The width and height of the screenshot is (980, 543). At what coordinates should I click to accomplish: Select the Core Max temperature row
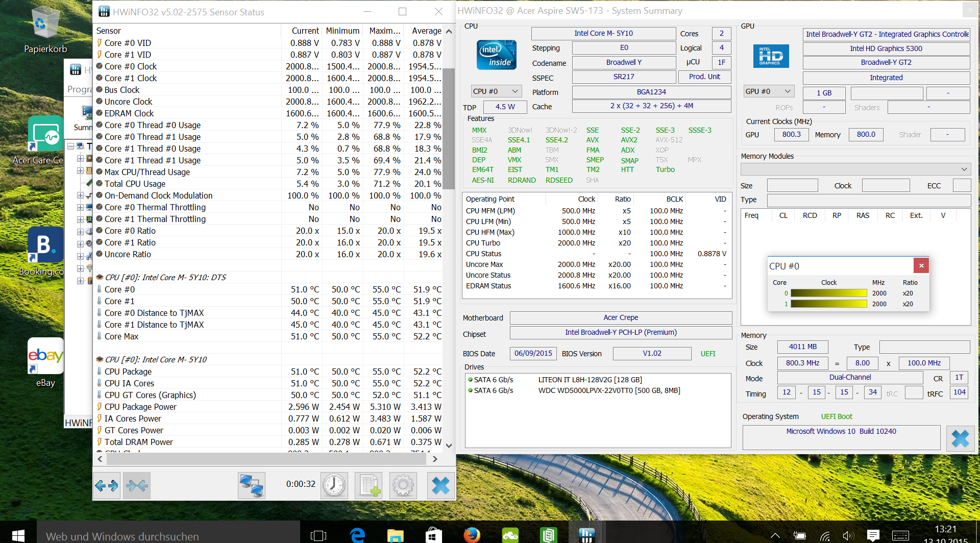(269, 336)
